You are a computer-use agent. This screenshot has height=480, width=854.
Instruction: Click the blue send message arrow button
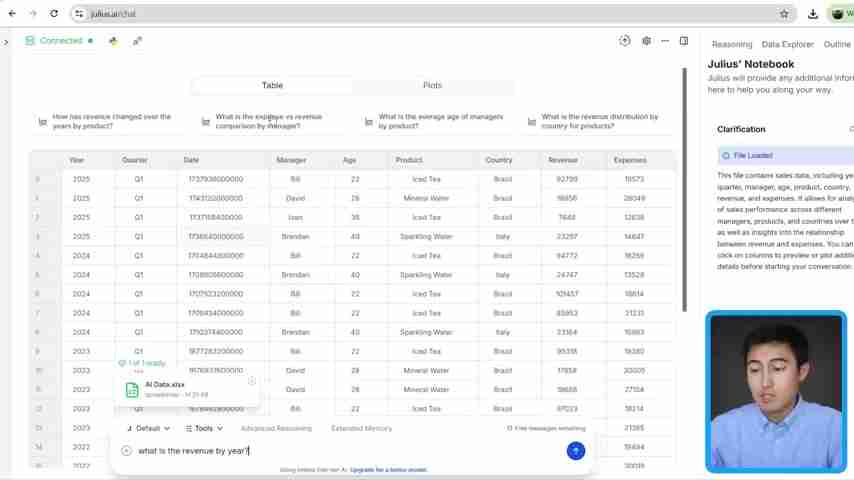click(575, 451)
